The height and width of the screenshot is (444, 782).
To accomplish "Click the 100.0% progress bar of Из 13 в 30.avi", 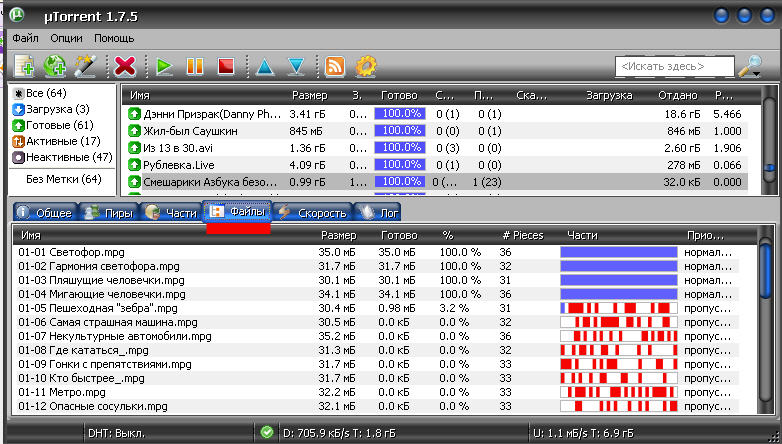I will [400, 148].
